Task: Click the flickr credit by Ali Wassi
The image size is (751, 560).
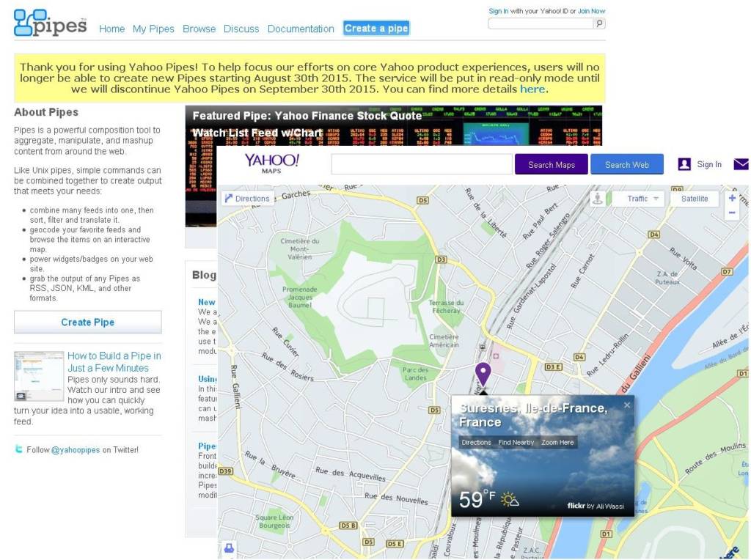Action: [596, 506]
